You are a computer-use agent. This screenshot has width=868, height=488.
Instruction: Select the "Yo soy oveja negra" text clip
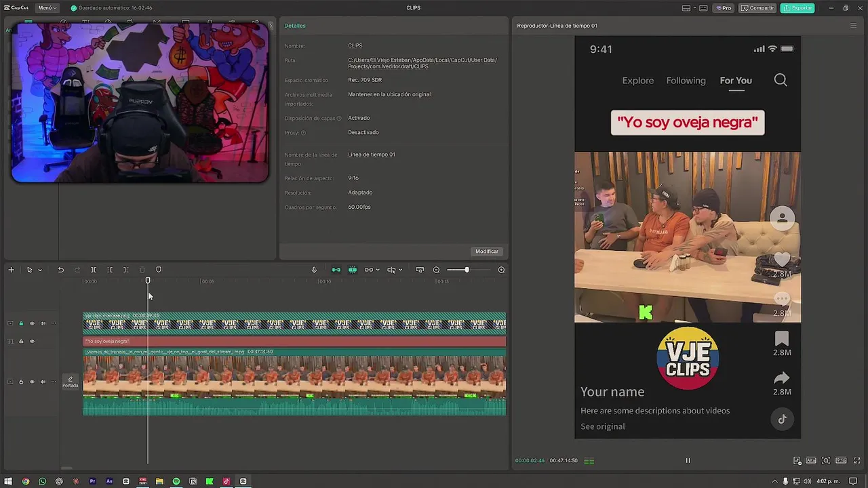294,341
